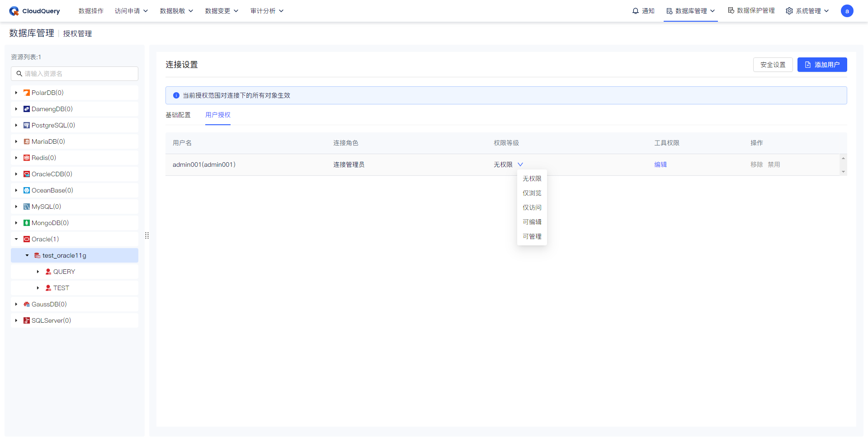Collapse the Oracle(1) tree node

point(16,239)
